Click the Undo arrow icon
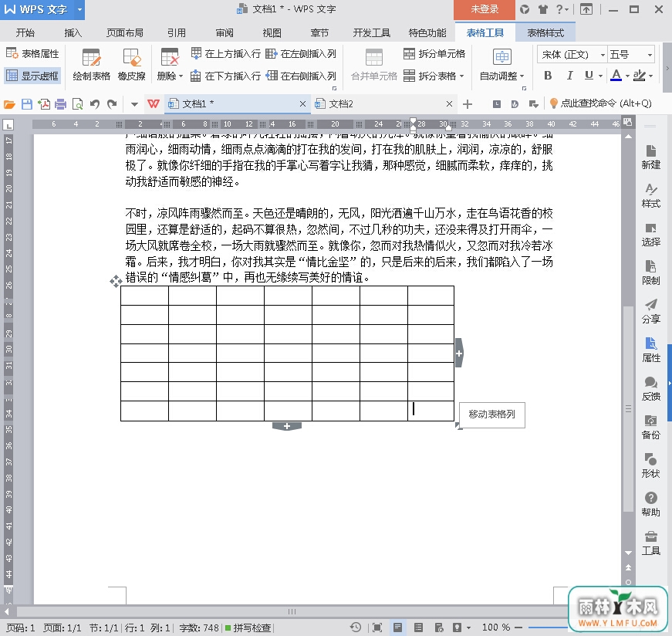The width and height of the screenshot is (672, 636). tap(95, 103)
